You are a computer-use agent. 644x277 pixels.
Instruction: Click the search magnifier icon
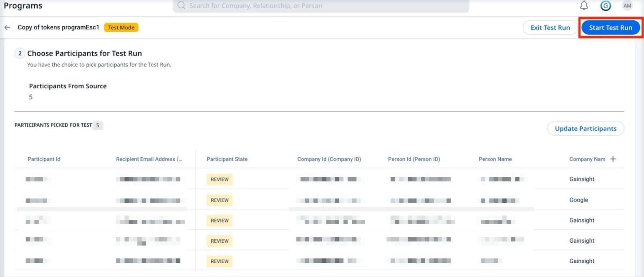[x=181, y=5]
